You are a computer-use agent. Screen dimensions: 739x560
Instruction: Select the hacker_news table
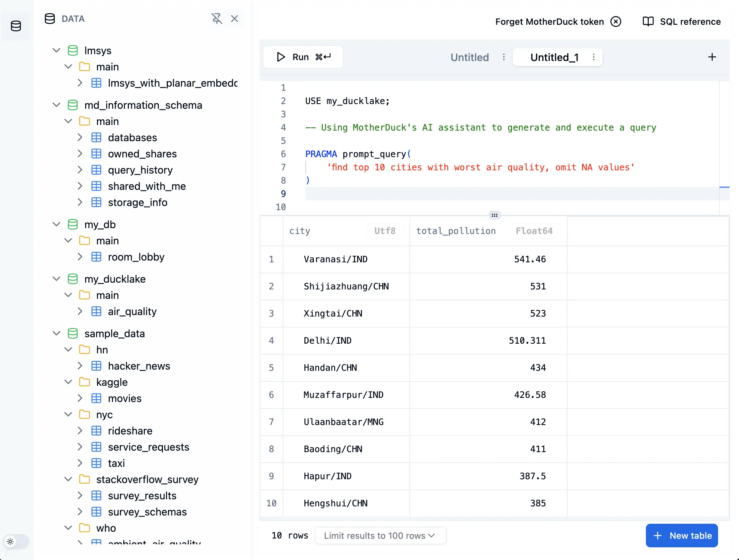(x=139, y=366)
